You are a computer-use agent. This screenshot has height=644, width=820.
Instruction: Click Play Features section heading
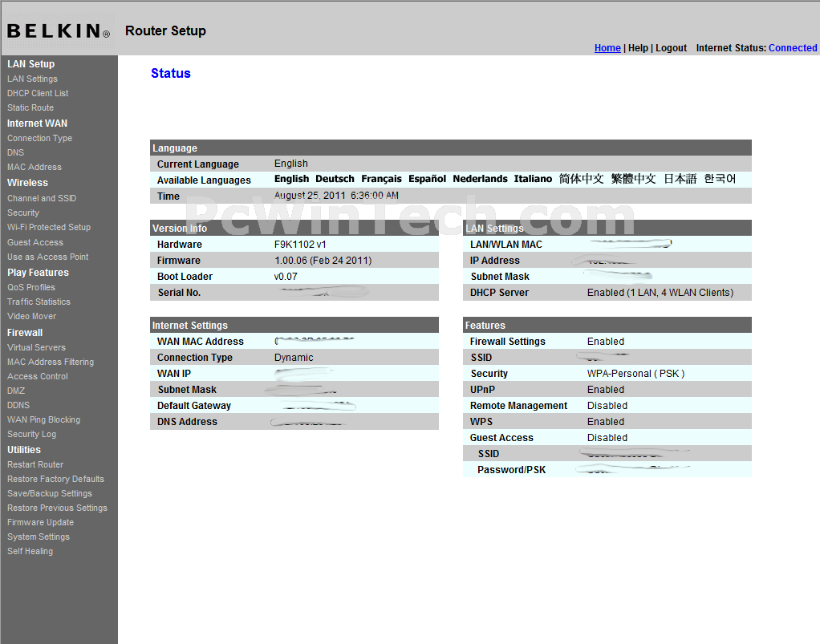tap(38, 273)
